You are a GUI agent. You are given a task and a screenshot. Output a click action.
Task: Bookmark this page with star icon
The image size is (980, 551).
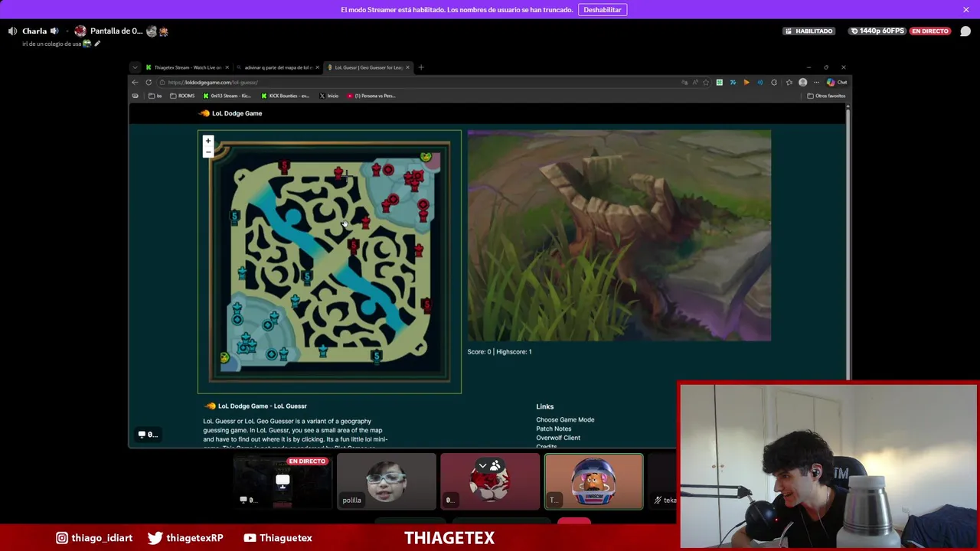(706, 82)
